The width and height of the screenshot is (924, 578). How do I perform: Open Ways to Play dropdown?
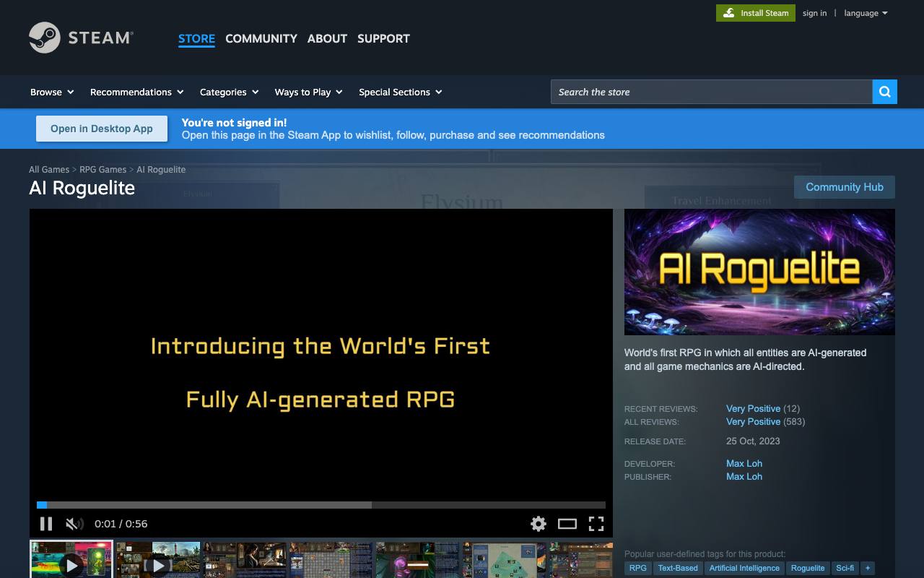pyautogui.click(x=308, y=92)
